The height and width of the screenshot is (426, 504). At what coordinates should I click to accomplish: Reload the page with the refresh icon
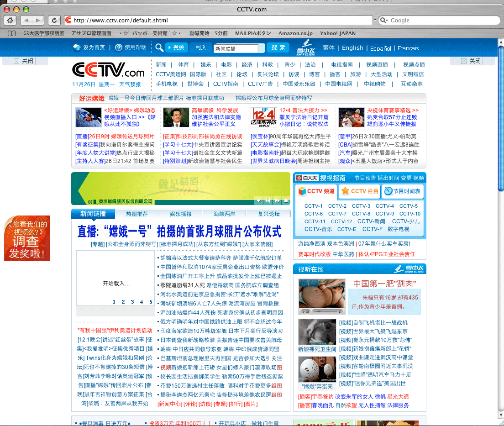tap(54, 20)
